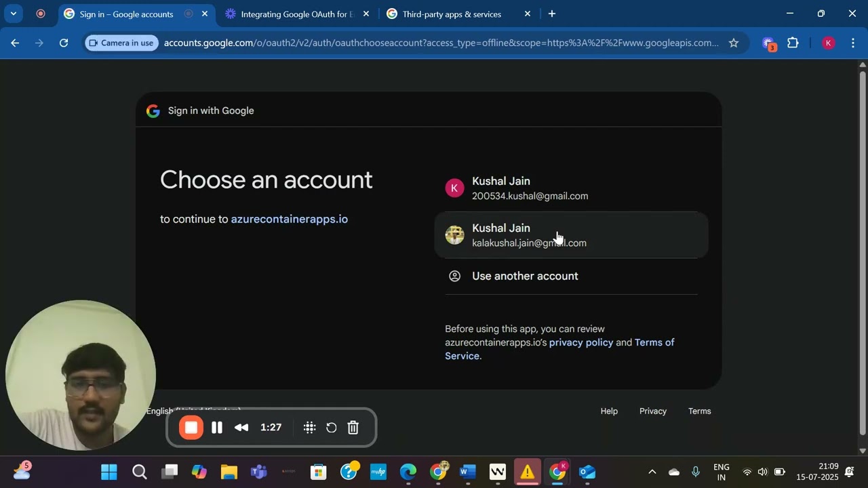Viewport: 868px width, 488px height.
Task: Open Microsoft Teams from taskbar
Action: click(x=259, y=472)
